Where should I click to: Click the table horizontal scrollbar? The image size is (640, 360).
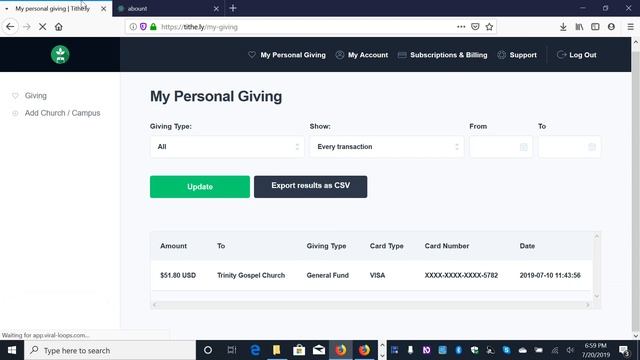(x=371, y=305)
